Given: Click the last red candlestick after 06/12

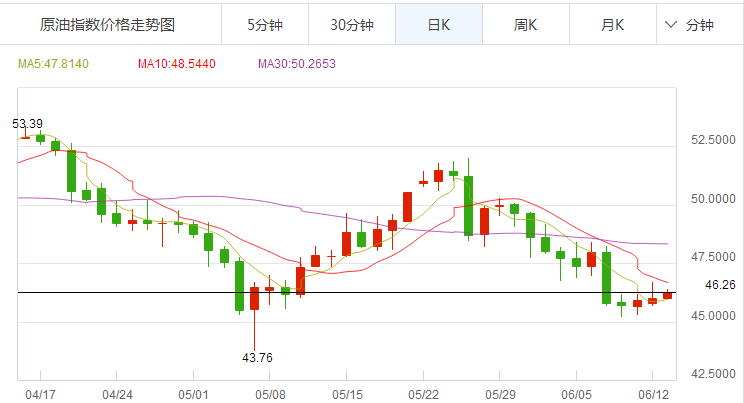Looking at the screenshot, I should pyautogui.click(x=667, y=295).
